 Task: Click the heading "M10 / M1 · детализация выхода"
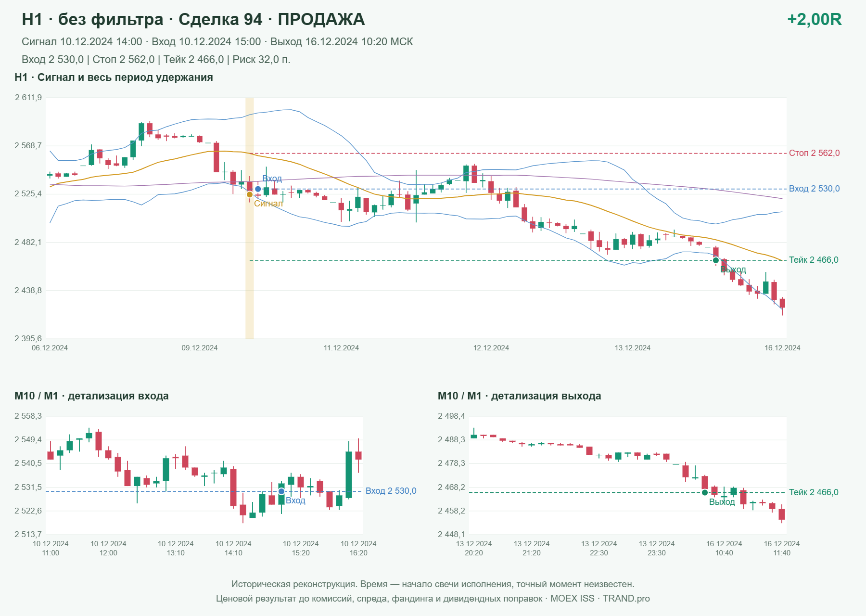[x=520, y=396]
